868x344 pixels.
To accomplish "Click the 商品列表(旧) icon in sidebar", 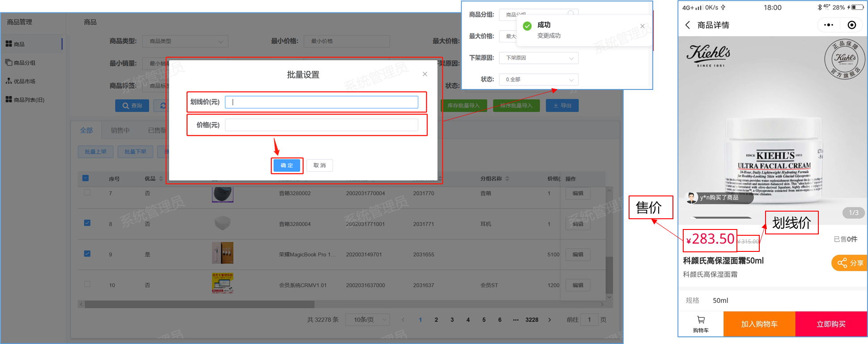I will [9, 99].
